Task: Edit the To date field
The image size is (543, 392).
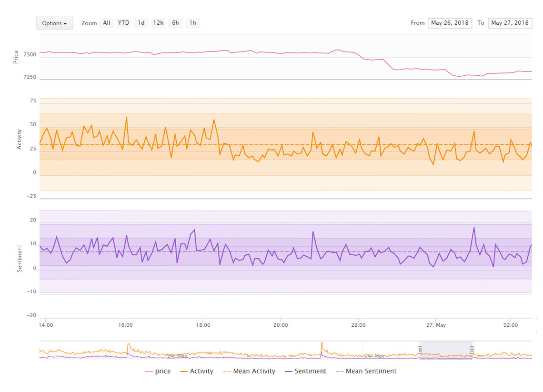Action: 510,23
